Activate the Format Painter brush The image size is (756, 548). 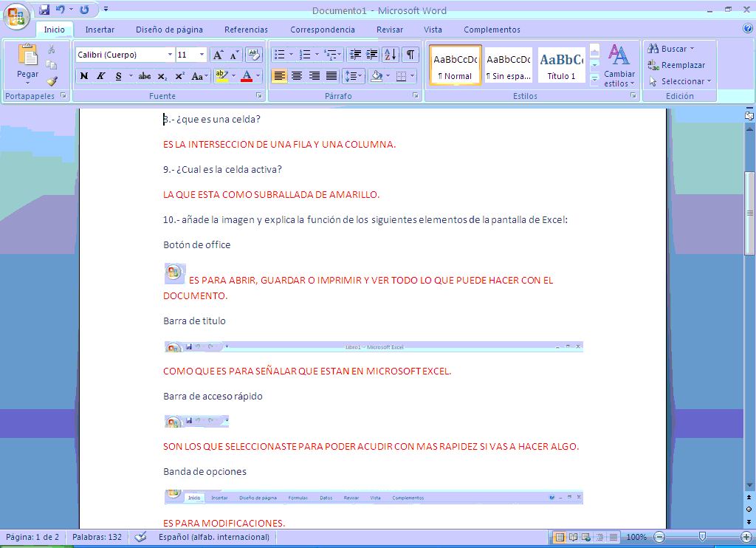point(52,81)
